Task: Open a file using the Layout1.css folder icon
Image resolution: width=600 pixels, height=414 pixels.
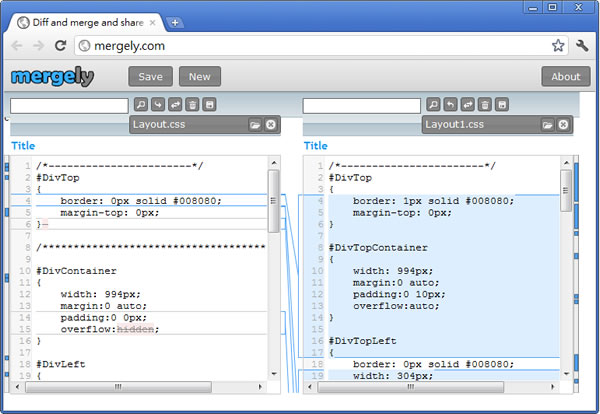Action: [547, 125]
